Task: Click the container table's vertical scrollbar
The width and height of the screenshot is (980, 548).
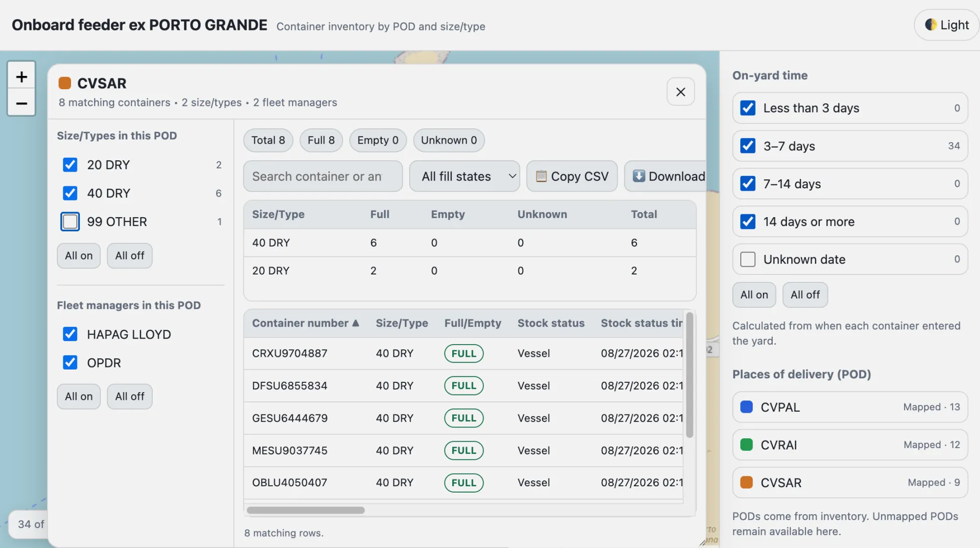Action: click(689, 375)
